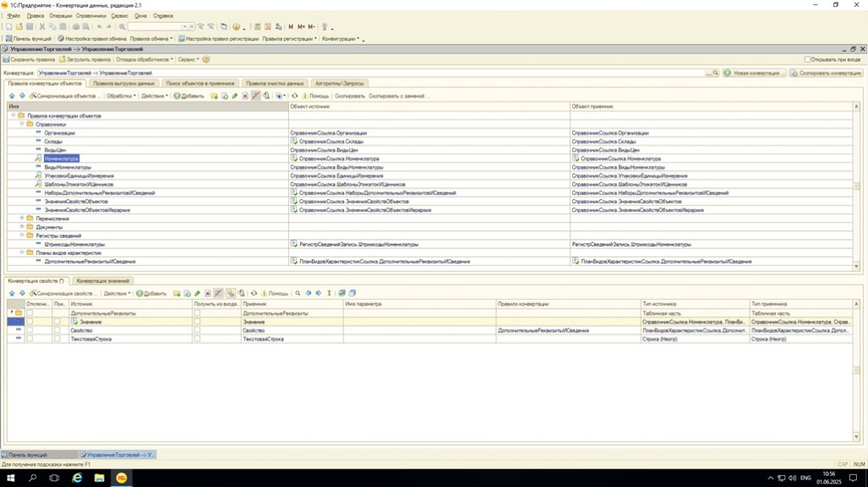Open Internet Explorer from the taskbar

point(77,478)
